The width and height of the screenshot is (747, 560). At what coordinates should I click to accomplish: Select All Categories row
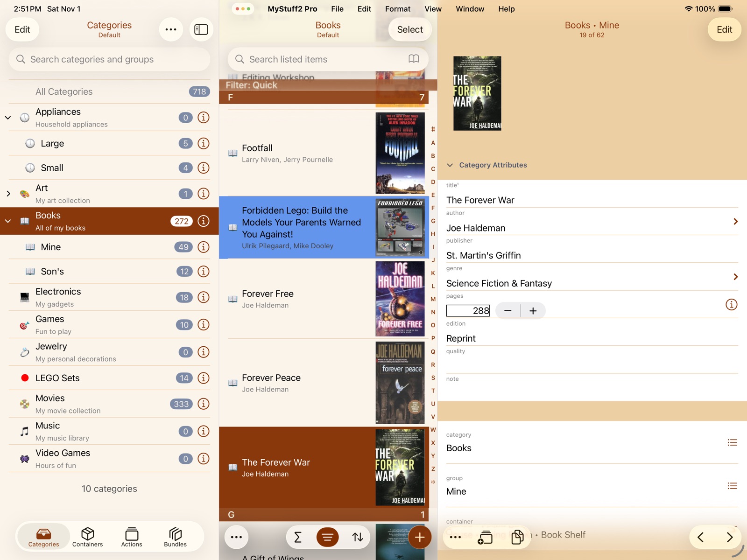(110, 91)
